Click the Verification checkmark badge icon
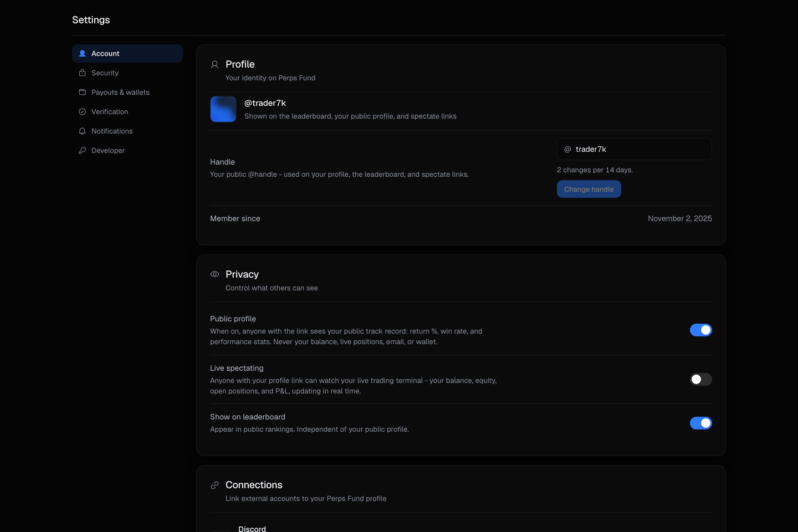 click(x=82, y=112)
